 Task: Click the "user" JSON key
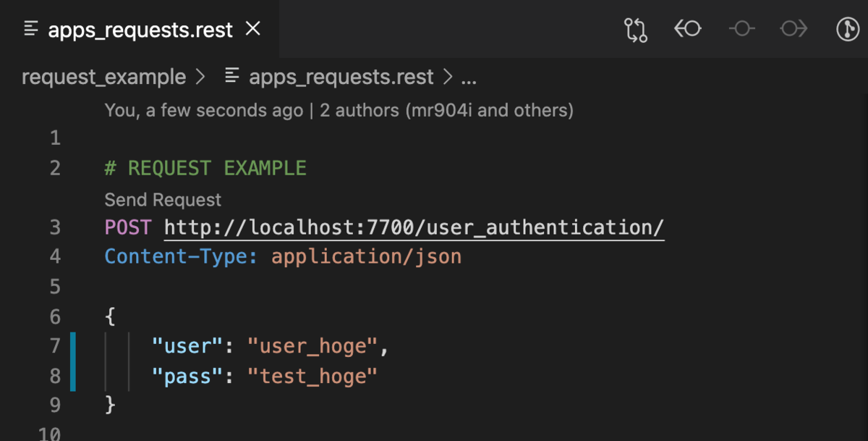click(x=186, y=346)
